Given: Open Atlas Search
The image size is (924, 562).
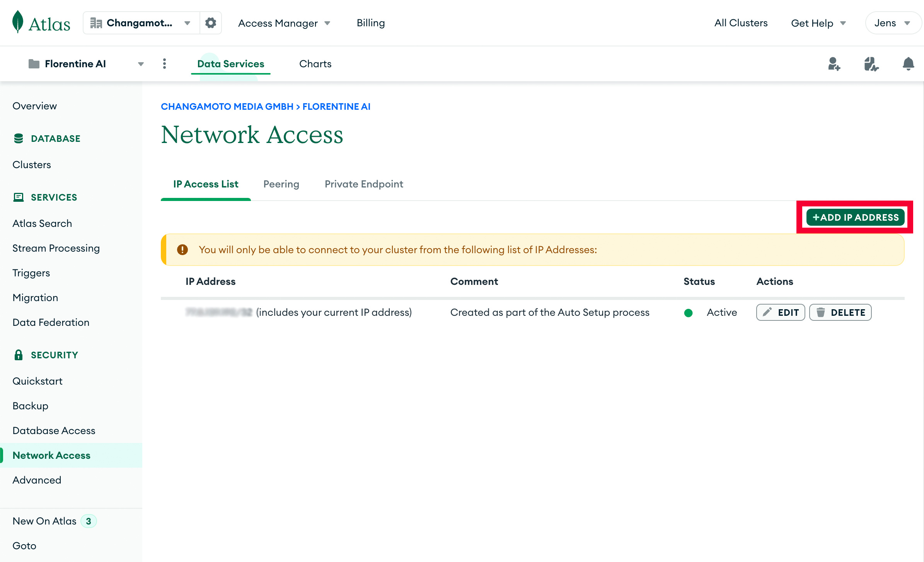Looking at the screenshot, I should click(42, 223).
